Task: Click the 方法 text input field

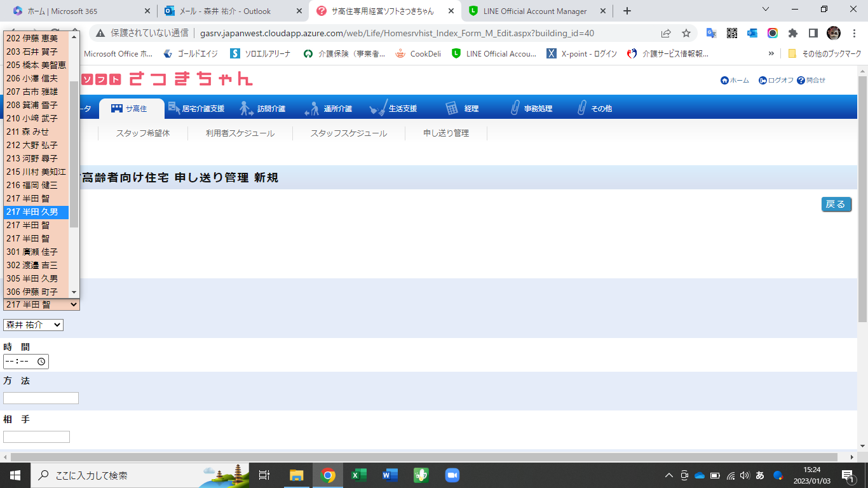Action: [x=41, y=398]
